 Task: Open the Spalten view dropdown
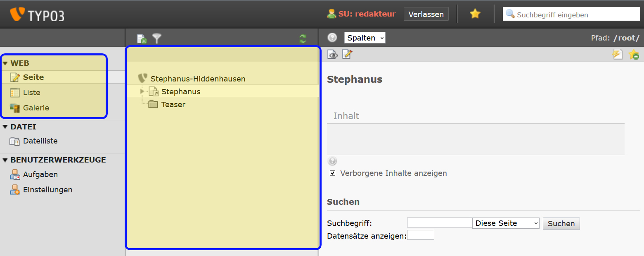click(x=365, y=38)
